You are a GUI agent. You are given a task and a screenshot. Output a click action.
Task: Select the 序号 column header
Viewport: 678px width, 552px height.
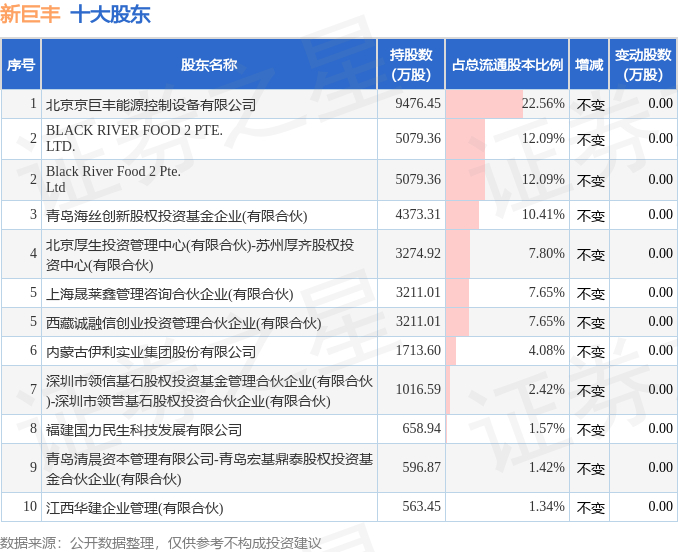pyautogui.click(x=21, y=65)
